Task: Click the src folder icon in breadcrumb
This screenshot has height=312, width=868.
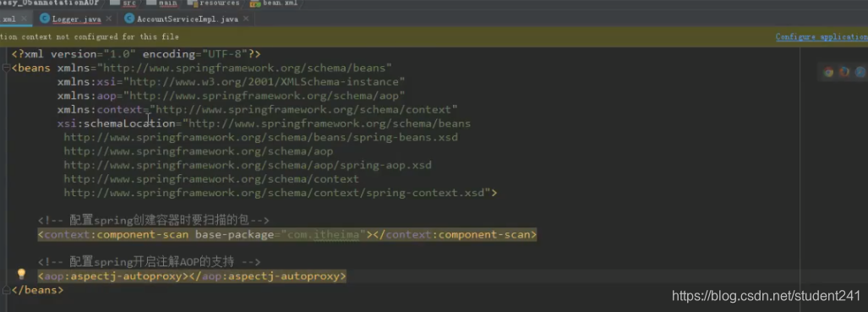Action: coord(115,3)
